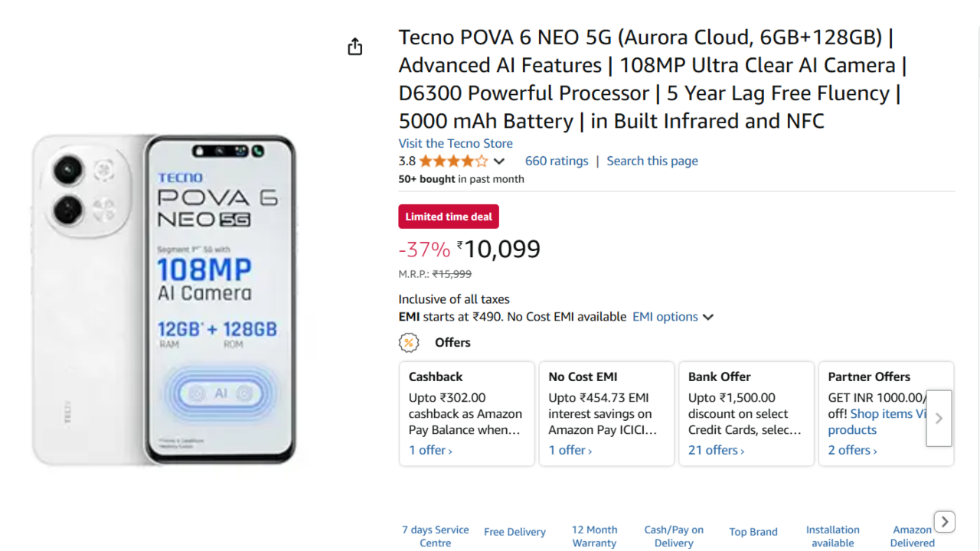Click the Amazon Delivered icon label
The height and width of the screenshot is (551, 980).
point(912,536)
